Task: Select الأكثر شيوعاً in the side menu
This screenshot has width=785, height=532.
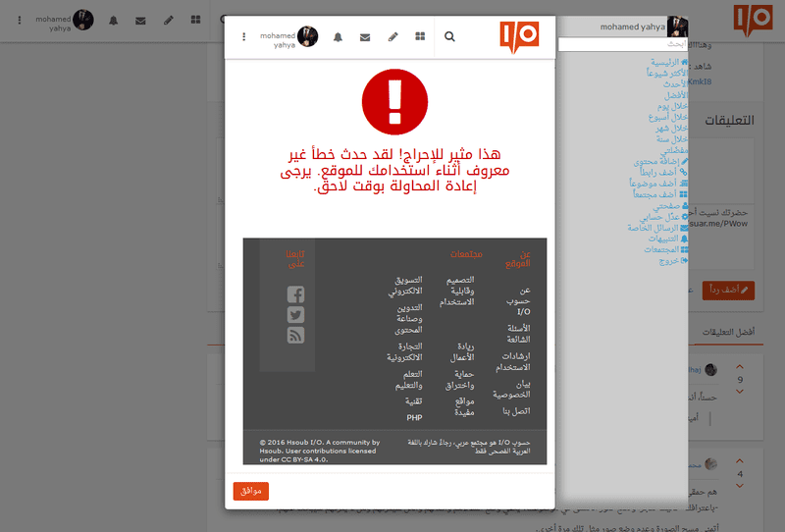Action: coord(667,74)
